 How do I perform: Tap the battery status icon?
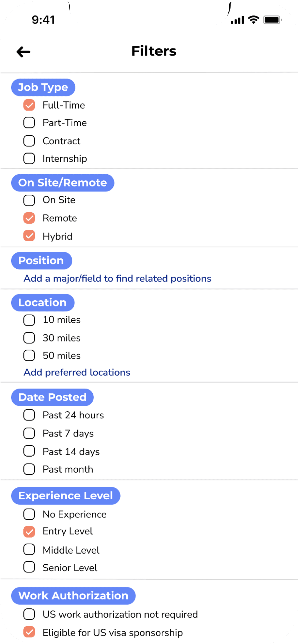272,20
